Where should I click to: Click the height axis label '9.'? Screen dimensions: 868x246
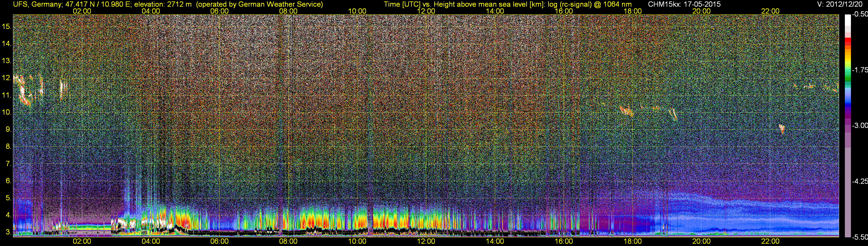pyautogui.click(x=8, y=129)
